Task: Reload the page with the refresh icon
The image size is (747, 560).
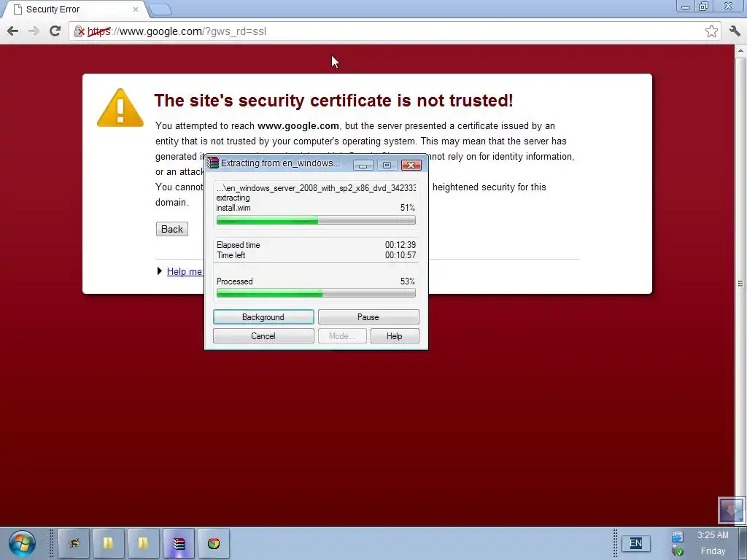Action: pos(55,31)
